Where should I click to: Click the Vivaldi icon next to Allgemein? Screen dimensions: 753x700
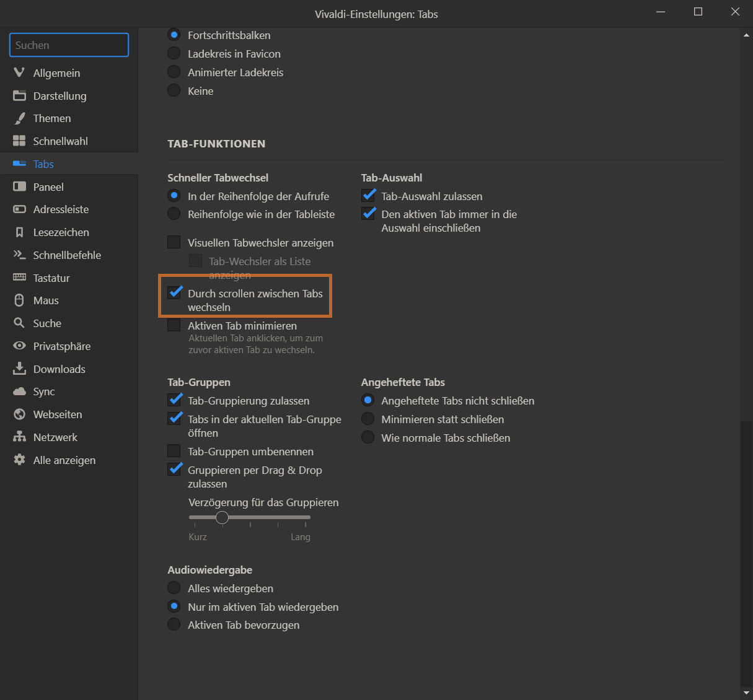pyautogui.click(x=19, y=72)
